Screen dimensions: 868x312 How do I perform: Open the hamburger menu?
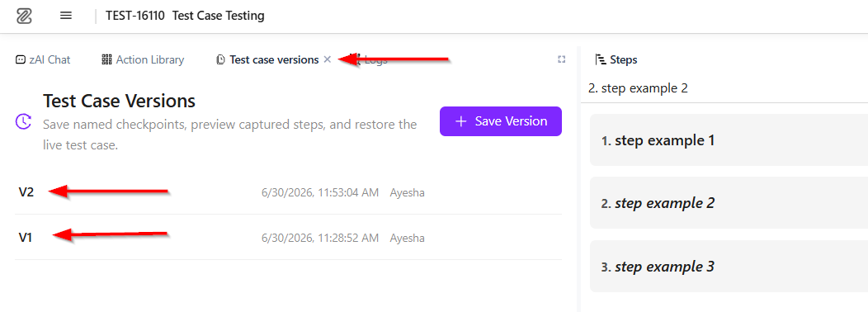[x=66, y=16]
